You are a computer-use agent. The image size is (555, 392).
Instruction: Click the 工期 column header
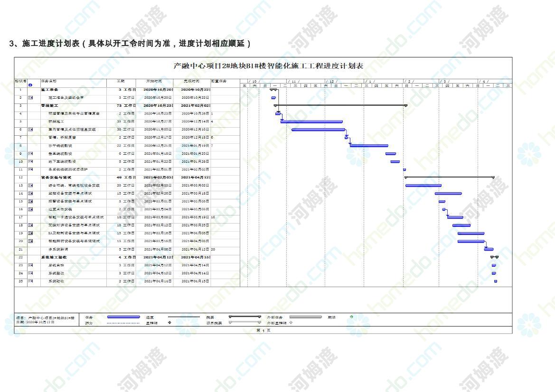121,81
